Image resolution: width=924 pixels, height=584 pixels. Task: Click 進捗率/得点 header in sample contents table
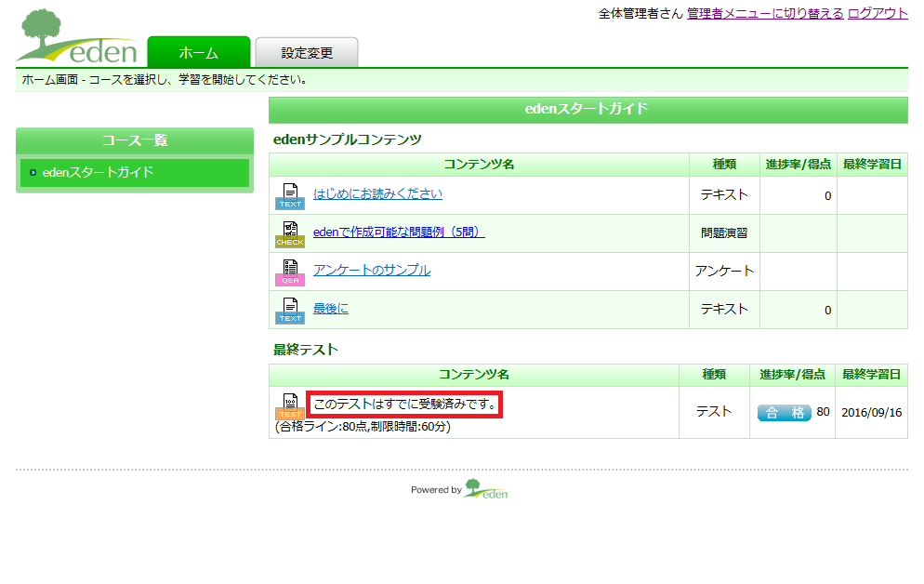[x=798, y=165]
